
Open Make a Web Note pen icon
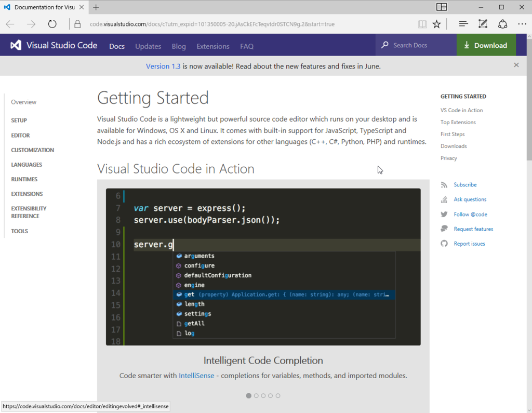pyautogui.click(x=483, y=24)
